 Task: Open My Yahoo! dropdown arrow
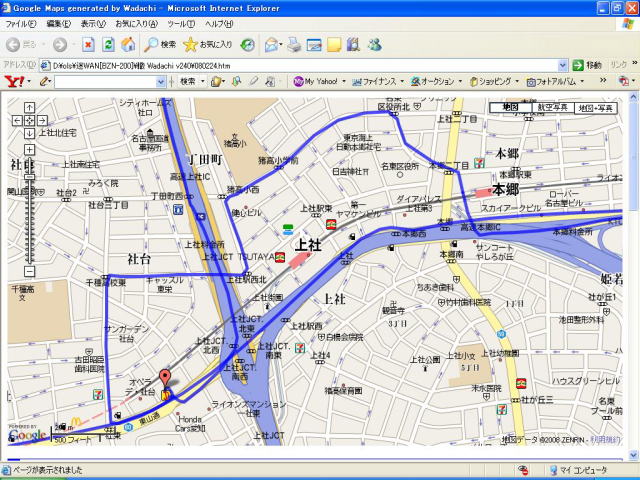tap(344, 82)
